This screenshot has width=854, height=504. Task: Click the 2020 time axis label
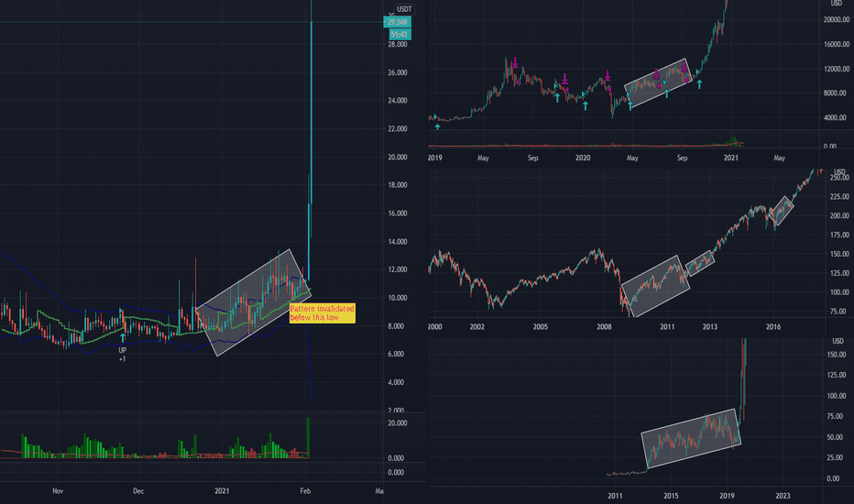tap(583, 158)
